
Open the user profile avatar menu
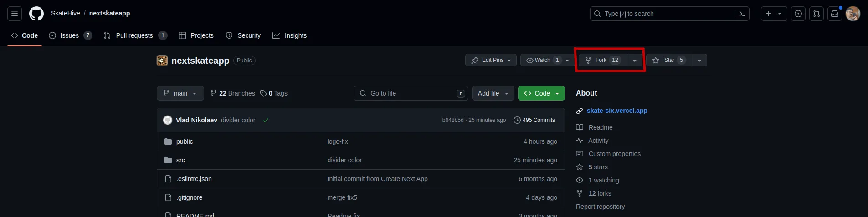[x=853, y=14]
